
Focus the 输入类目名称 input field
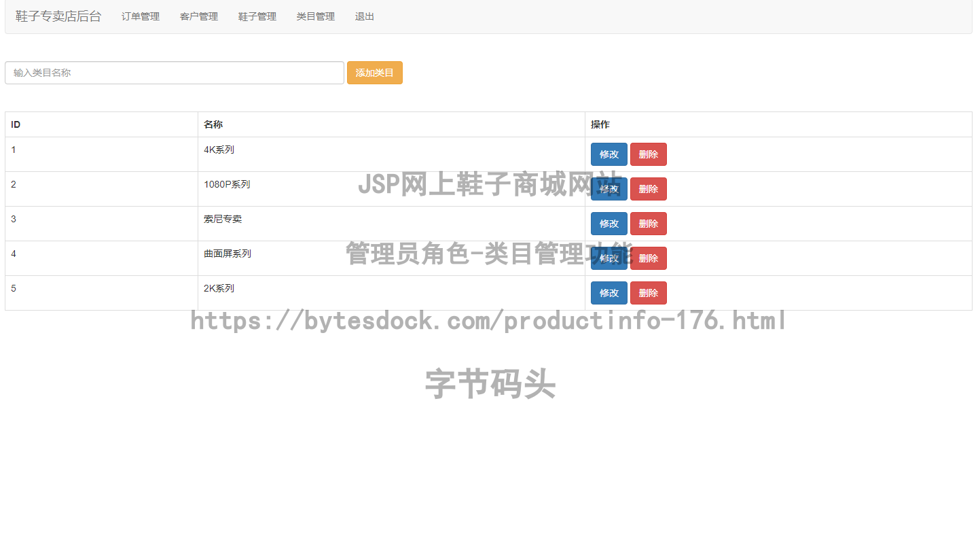pyautogui.click(x=175, y=73)
